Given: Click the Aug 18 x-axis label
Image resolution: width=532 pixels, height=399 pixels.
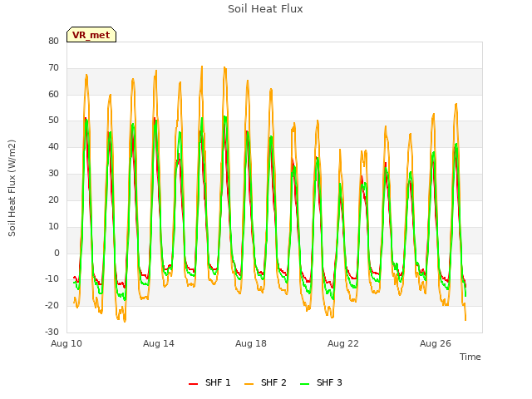Looking at the screenshot, I should (251, 343).
